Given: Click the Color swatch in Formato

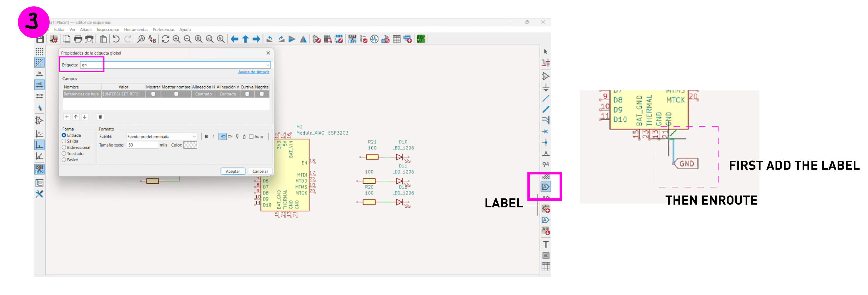Looking at the screenshot, I should tap(190, 145).
